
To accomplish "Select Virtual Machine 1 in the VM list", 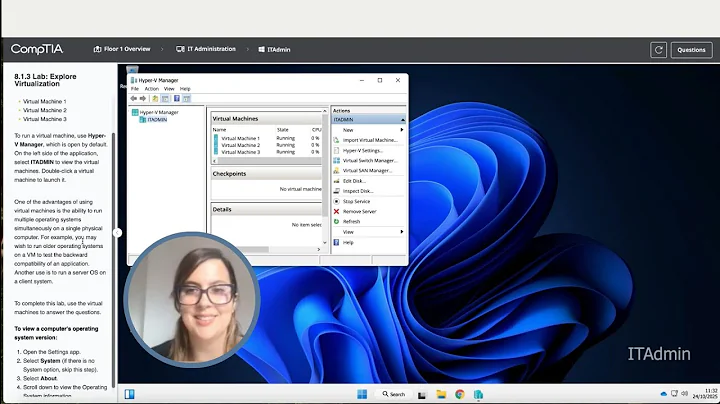I will click(240, 138).
